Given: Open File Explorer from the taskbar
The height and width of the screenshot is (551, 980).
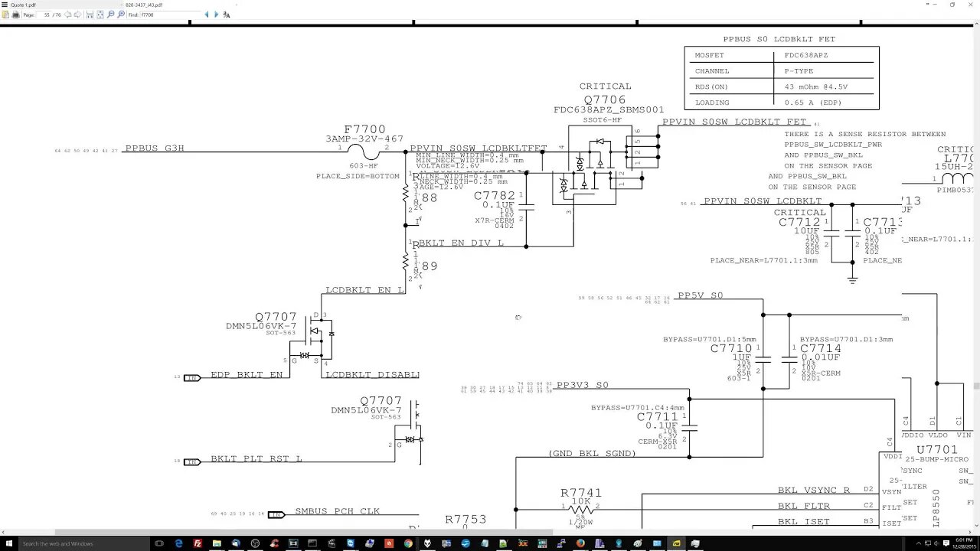Looking at the screenshot, I should pyautogui.click(x=217, y=543).
